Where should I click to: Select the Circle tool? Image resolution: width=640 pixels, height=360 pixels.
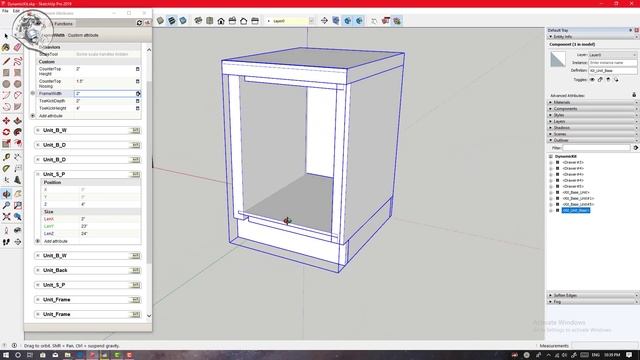[x=6, y=84]
